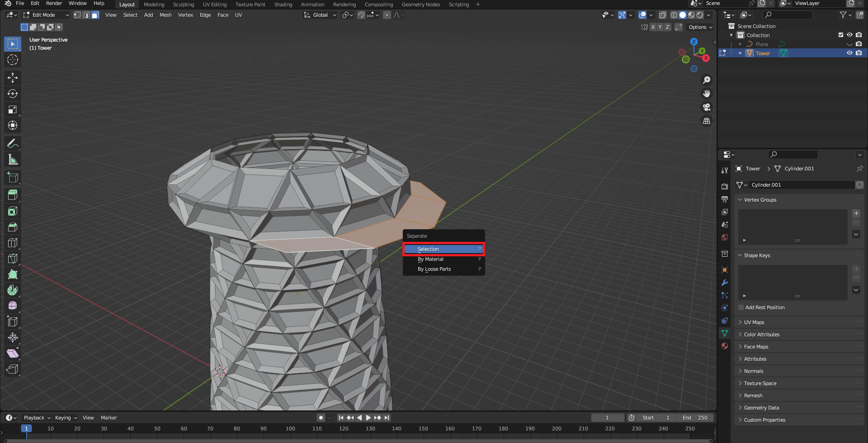Toggle X-ray view in viewport header

(x=662, y=15)
